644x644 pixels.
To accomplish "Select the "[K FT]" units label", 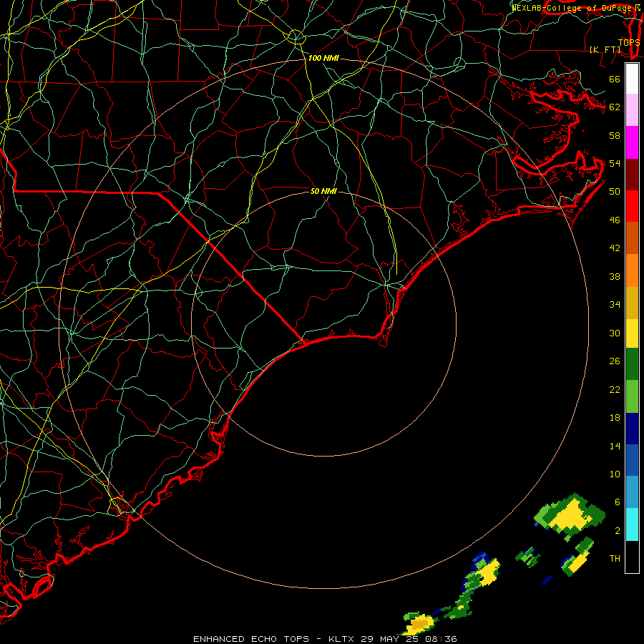I will pyautogui.click(x=605, y=50).
